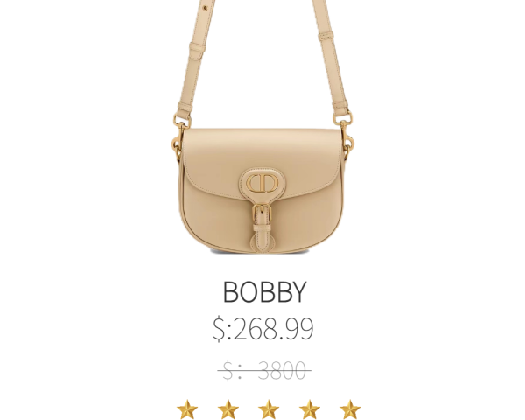Click the crossed-out $3800 original price
Image resolution: width=525 pixels, height=420 pixels.
coord(264,370)
